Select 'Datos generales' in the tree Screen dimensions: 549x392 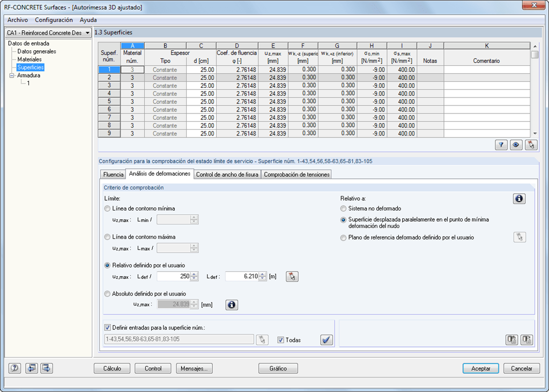point(37,51)
